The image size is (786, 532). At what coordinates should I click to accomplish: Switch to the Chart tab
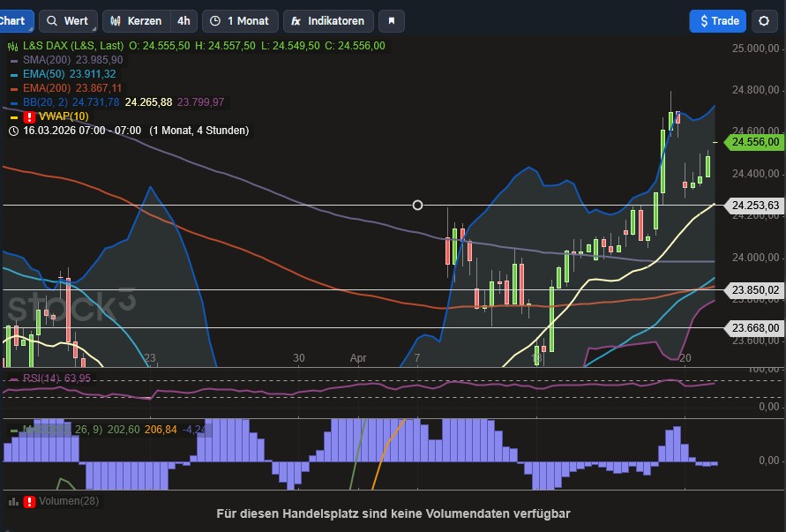pos(12,21)
